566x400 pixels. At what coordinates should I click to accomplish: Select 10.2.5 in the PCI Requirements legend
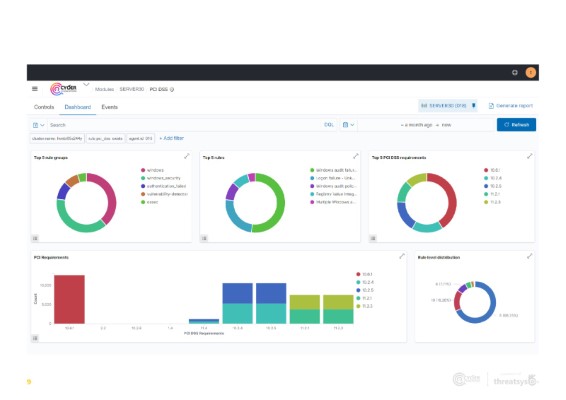click(x=365, y=290)
